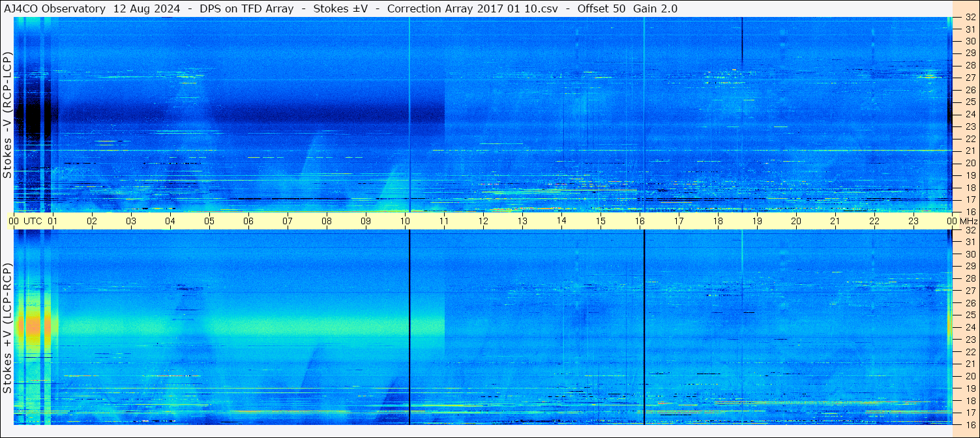The image size is (980, 438).
Task: Select the 17 hour tick on time axis
Action: [679, 222]
